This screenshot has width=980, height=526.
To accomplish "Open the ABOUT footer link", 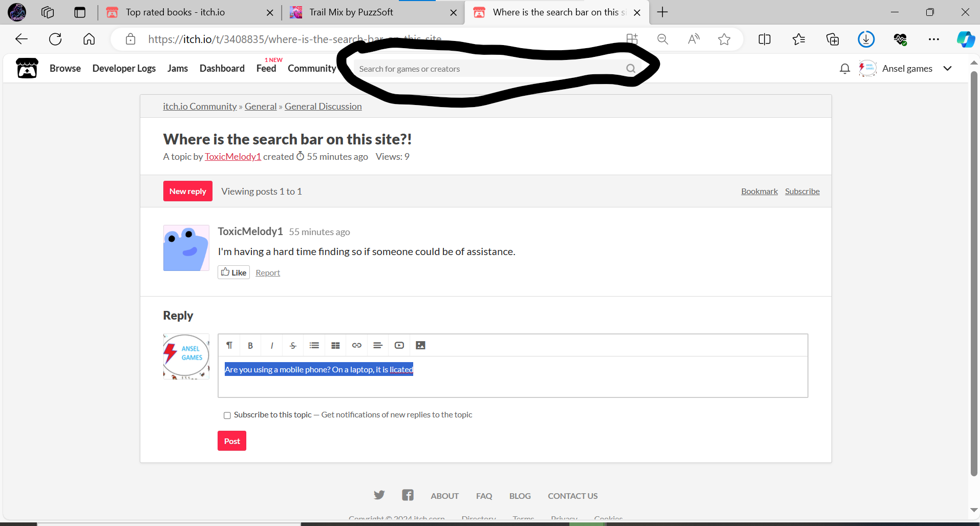I will point(444,496).
